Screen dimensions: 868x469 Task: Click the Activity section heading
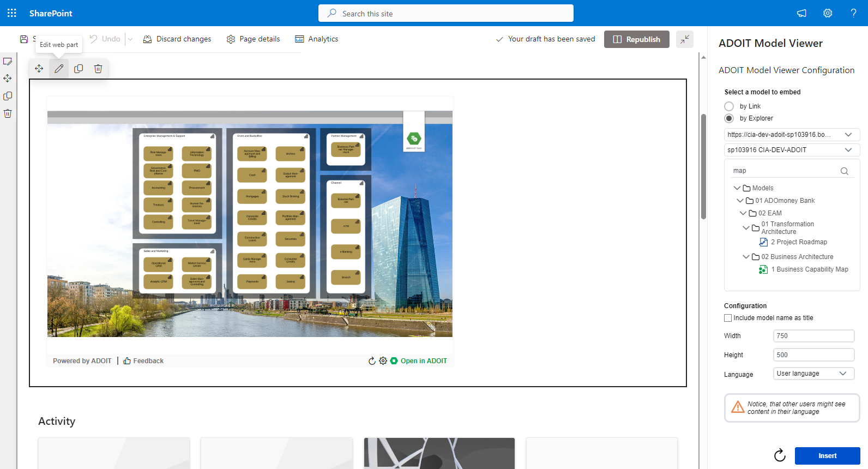57,422
